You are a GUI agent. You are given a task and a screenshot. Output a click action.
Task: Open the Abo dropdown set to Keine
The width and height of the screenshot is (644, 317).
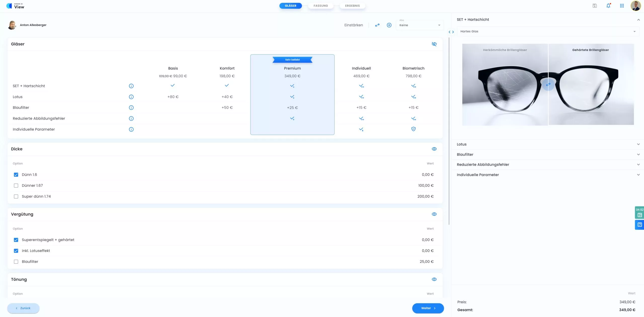(419, 25)
